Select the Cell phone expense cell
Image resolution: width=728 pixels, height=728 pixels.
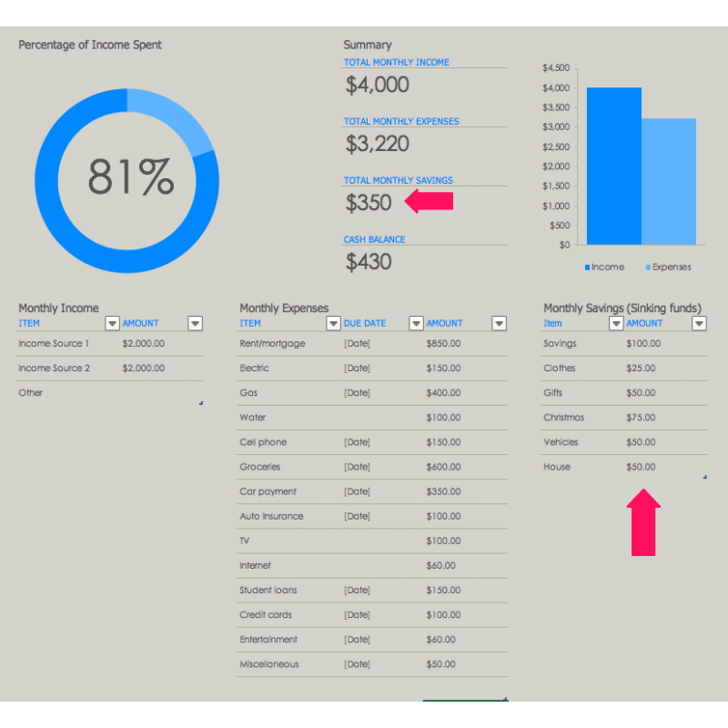(263, 442)
